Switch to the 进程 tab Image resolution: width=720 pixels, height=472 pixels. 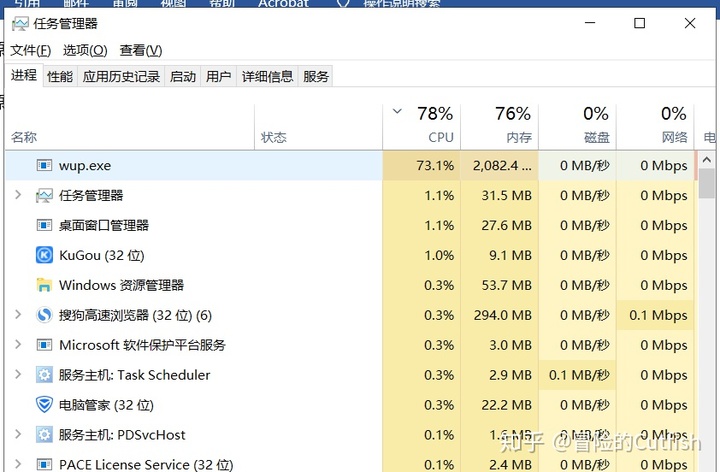point(24,75)
